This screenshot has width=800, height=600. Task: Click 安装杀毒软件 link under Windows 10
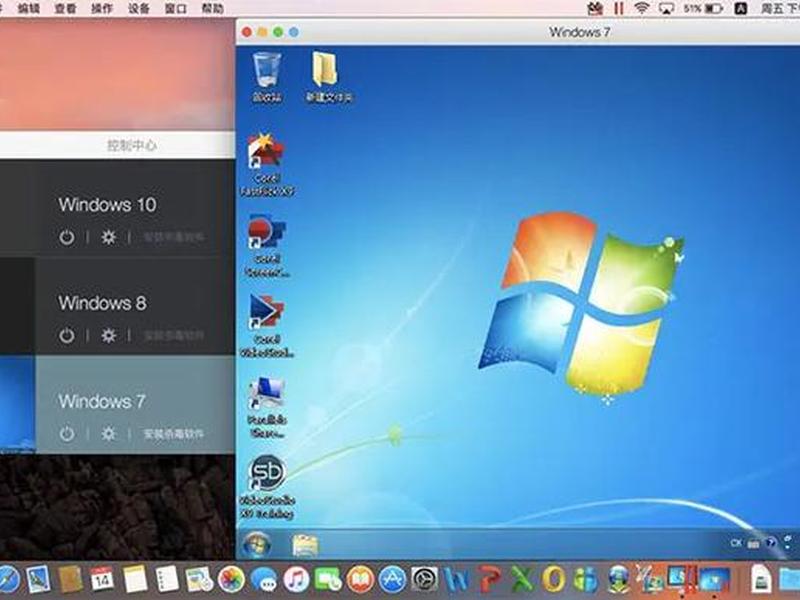point(173,237)
